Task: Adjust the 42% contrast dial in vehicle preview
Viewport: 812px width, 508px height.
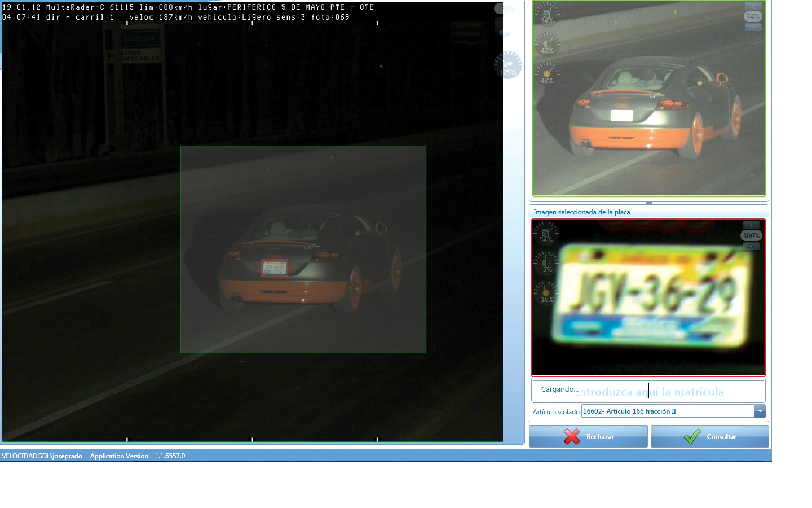Action: pyautogui.click(x=546, y=44)
